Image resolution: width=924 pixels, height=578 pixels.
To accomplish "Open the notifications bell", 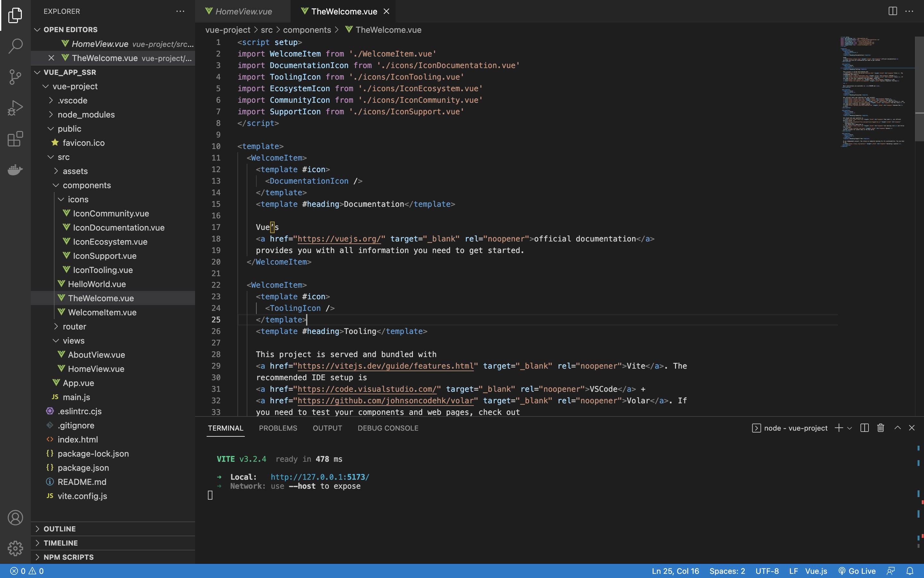I will pos(910,571).
